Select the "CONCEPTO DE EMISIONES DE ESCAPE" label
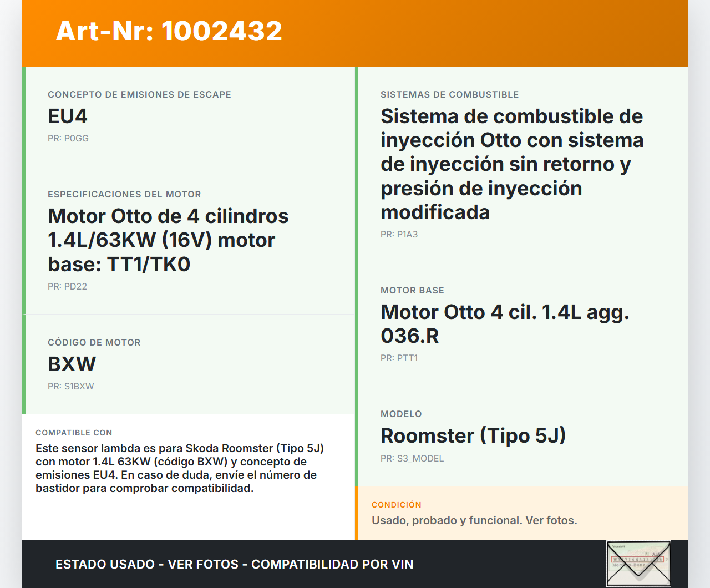 (139, 94)
